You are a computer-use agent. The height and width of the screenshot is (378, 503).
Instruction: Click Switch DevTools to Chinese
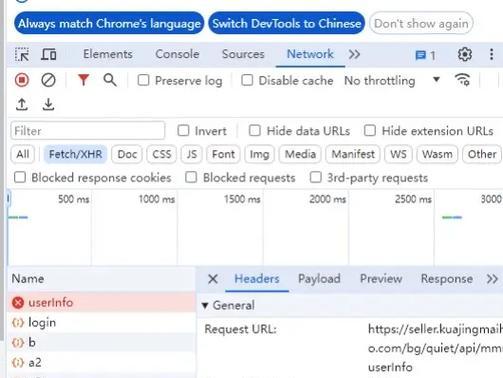pos(287,23)
